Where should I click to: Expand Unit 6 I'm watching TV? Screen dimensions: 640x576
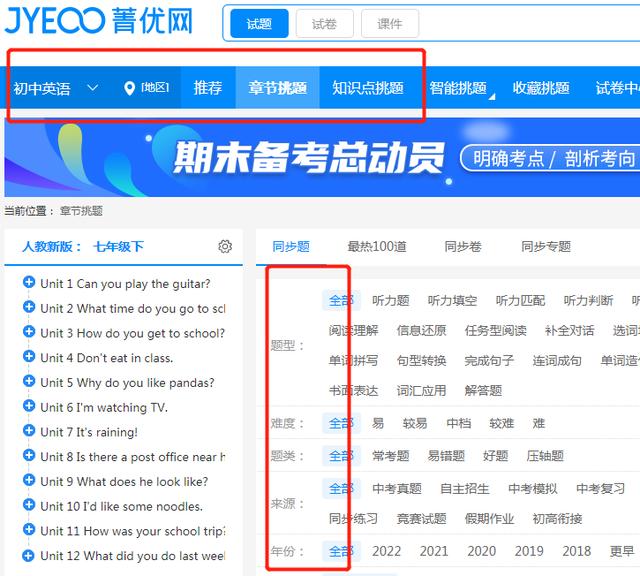click(x=29, y=406)
